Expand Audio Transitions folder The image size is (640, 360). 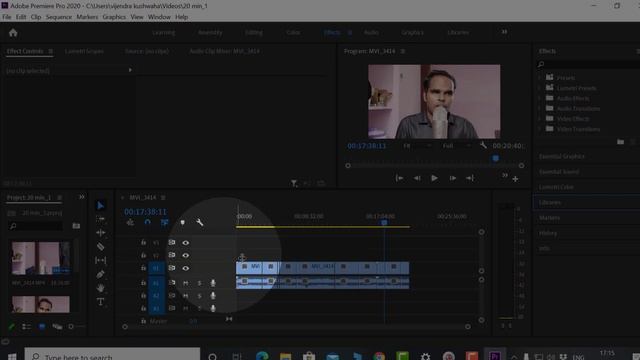click(x=540, y=108)
